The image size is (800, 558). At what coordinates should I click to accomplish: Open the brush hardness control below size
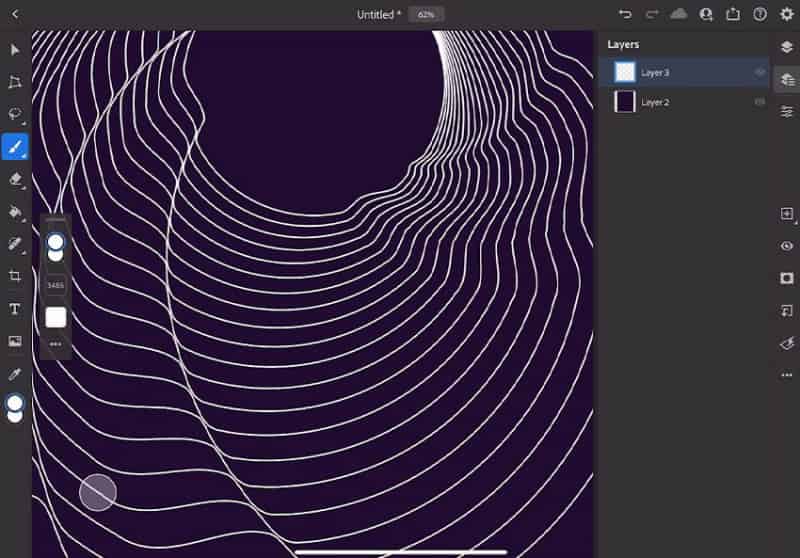click(55, 256)
